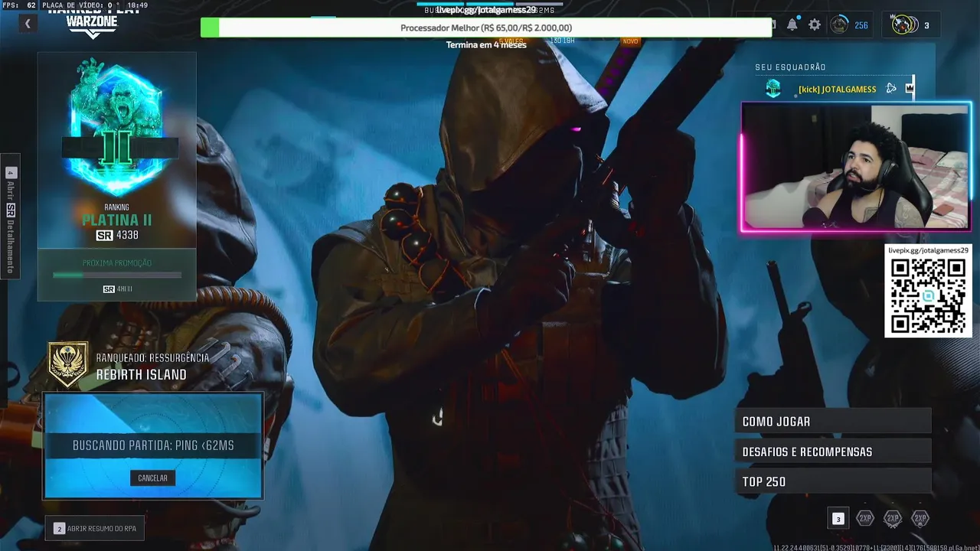The height and width of the screenshot is (551, 980).
Task: Open Abrir Resumo do RPA
Action: click(96, 528)
